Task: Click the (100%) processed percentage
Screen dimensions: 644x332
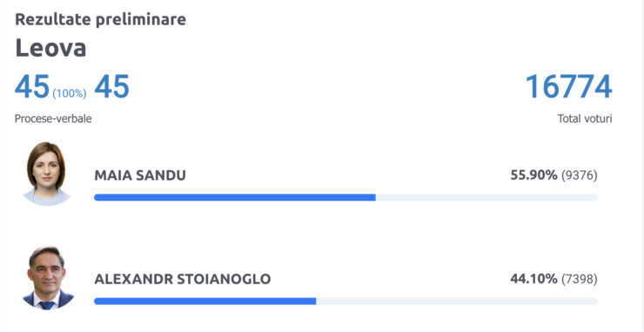Action: tap(70, 94)
